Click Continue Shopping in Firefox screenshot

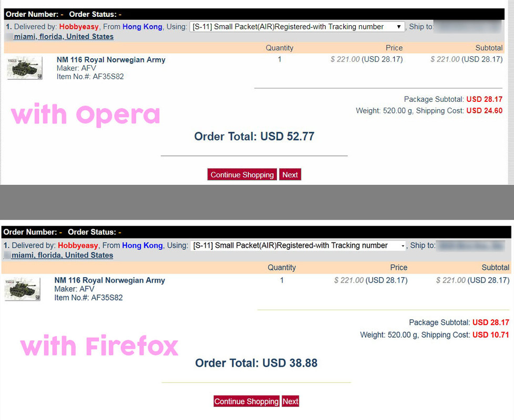click(x=246, y=401)
